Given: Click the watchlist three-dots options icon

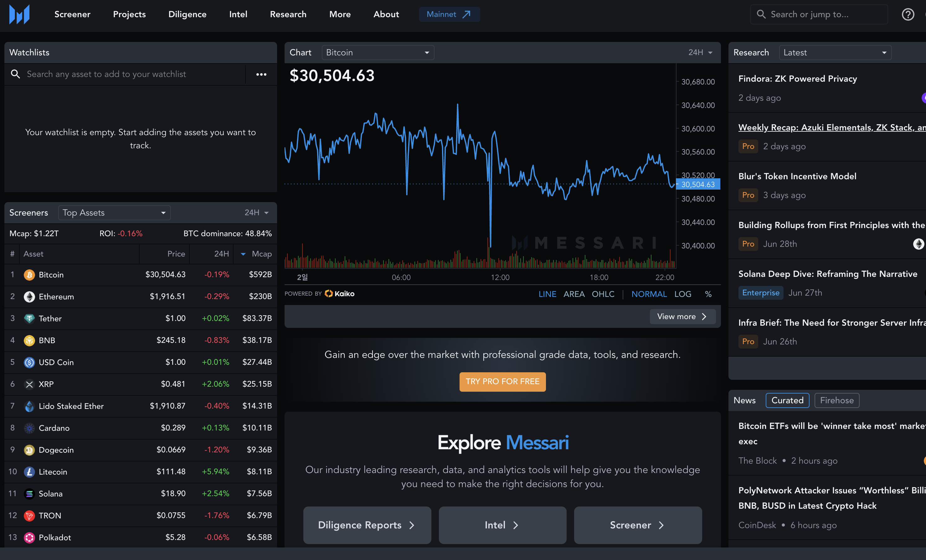Looking at the screenshot, I should [261, 74].
